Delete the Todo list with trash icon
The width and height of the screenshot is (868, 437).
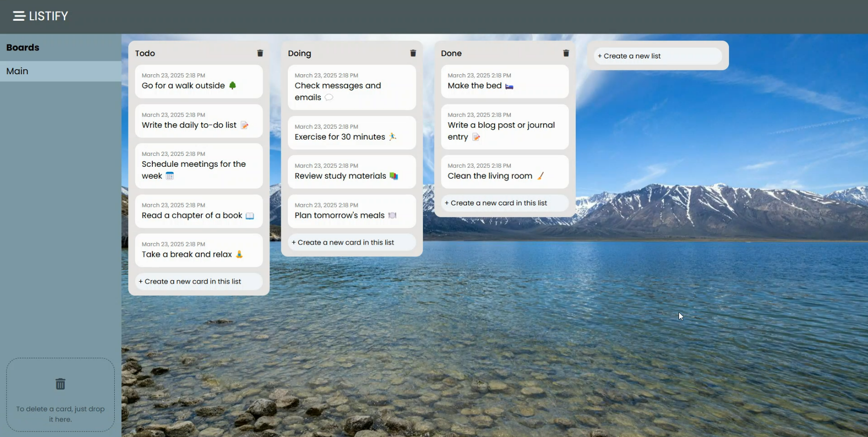[x=260, y=53]
